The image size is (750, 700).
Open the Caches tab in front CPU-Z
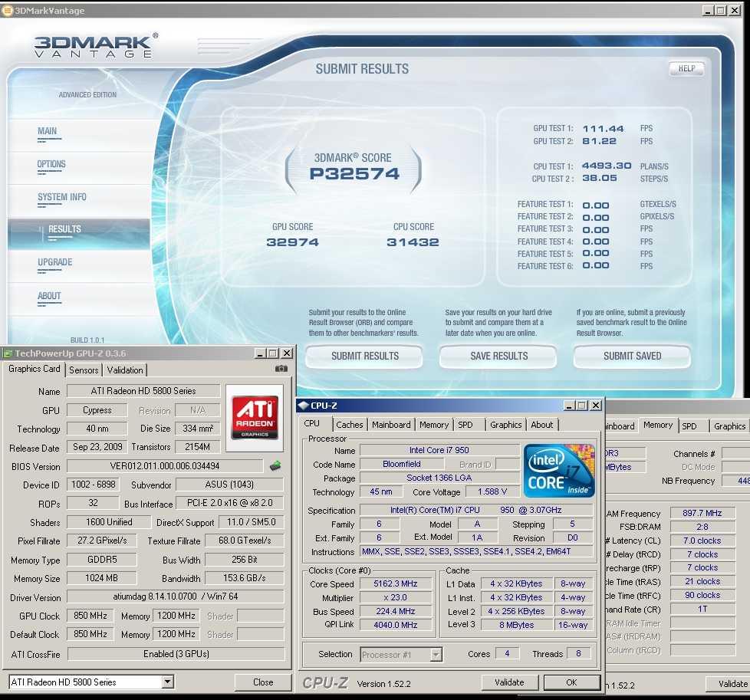(x=350, y=425)
